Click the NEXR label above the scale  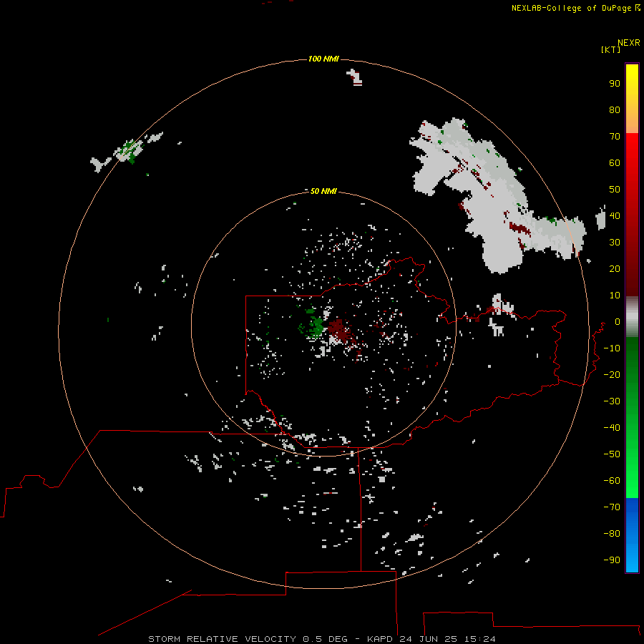628,43
